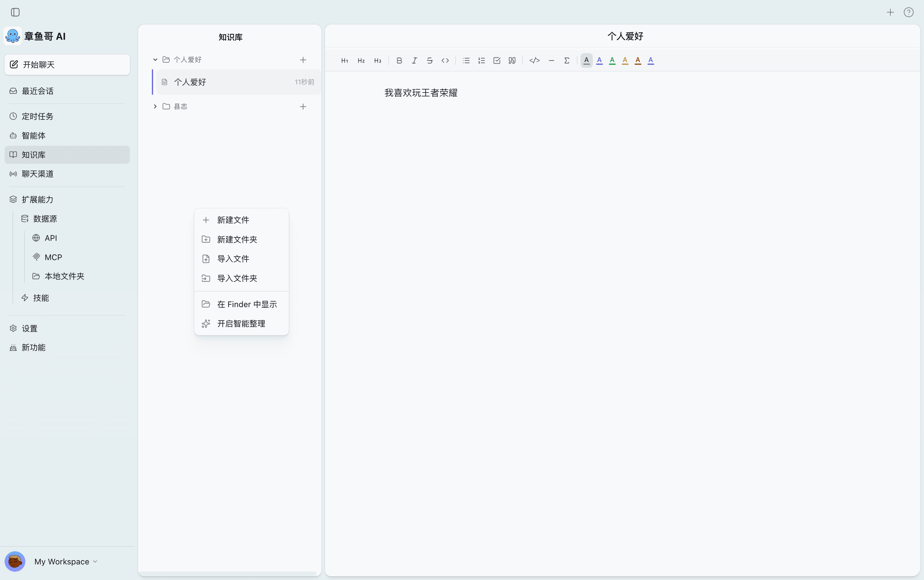Image resolution: width=924 pixels, height=580 pixels.
Task: Open the My Workspace switcher
Action: (66, 561)
